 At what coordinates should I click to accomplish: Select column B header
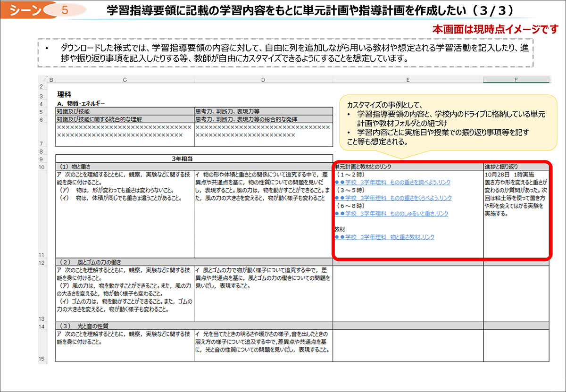point(51,80)
